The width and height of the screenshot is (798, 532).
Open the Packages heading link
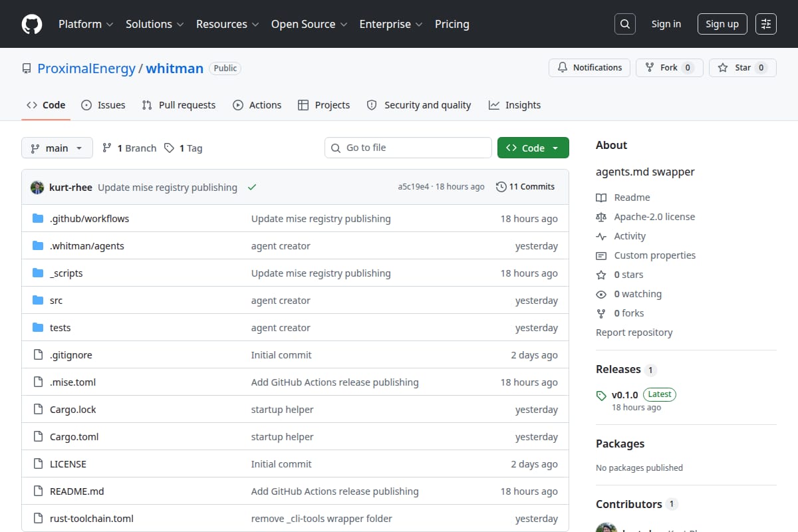(x=620, y=444)
